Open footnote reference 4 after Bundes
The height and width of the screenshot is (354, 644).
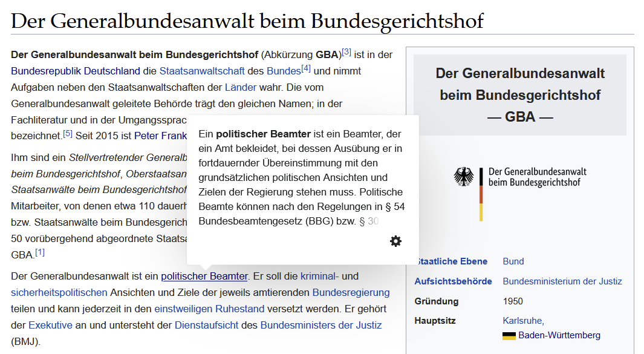(306, 69)
